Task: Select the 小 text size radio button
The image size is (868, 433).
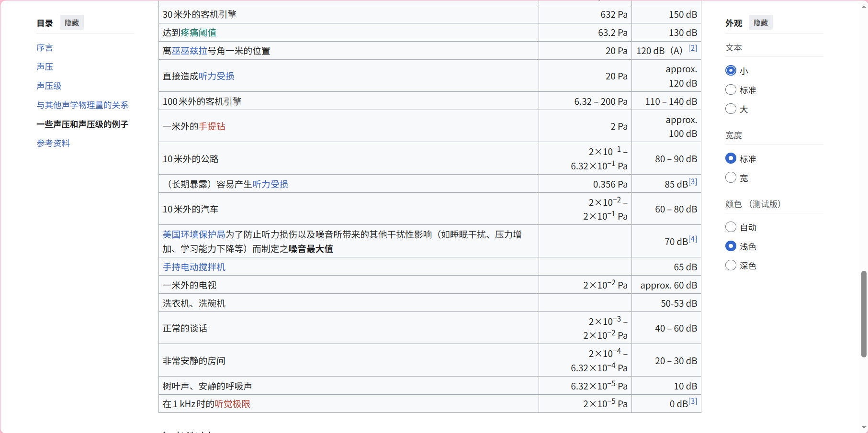Action: tap(731, 71)
